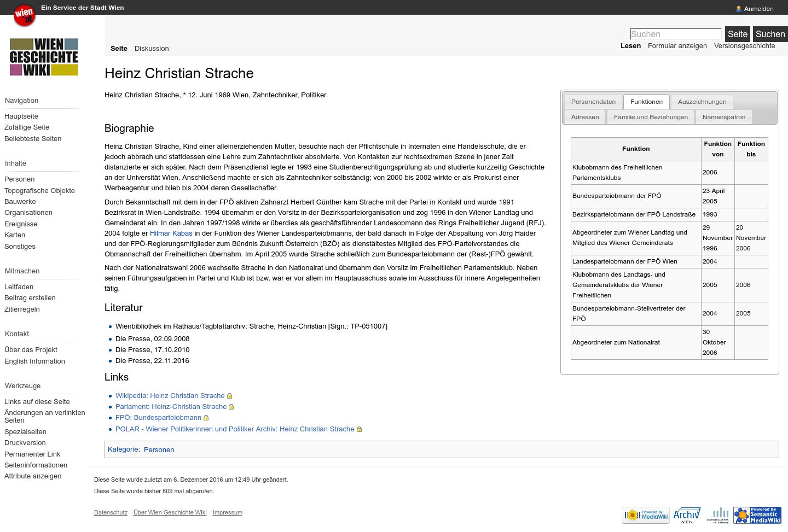Click the Anmelden user icon
The width and height of the screenshot is (788, 532).
coord(739,9)
